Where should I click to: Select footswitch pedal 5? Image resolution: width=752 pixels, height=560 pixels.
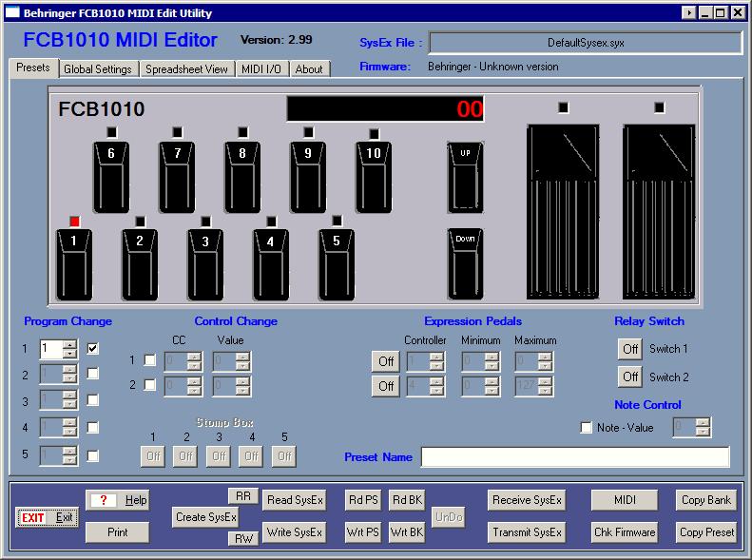[x=337, y=264]
